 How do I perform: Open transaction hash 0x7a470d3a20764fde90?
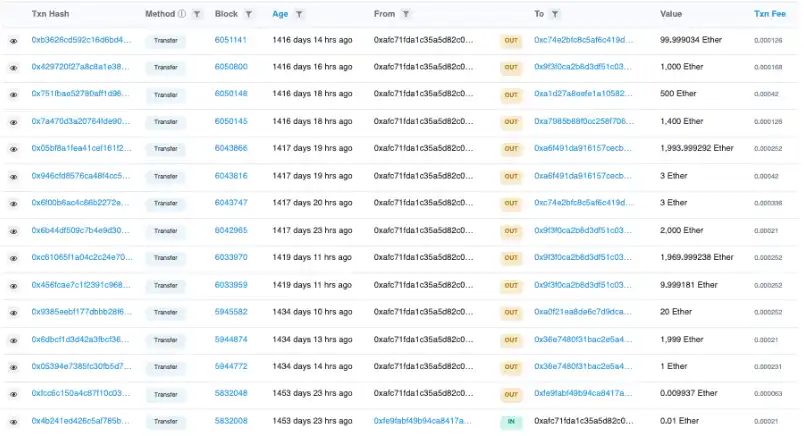click(x=81, y=121)
